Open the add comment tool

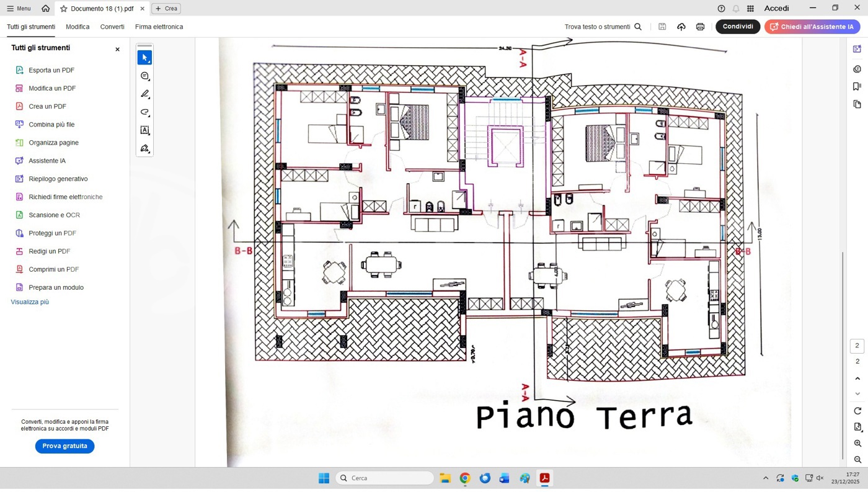(x=144, y=76)
